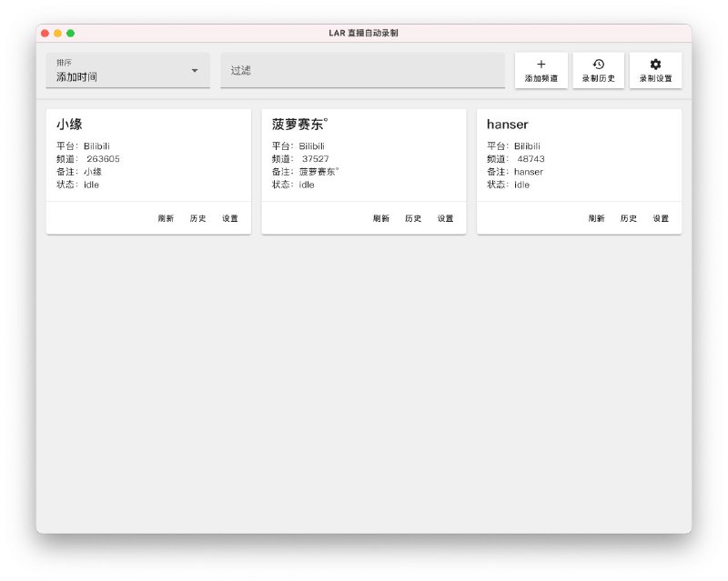The height and width of the screenshot is (581, 728).
Task: Open settings for the 菠萝赛东° channel card
Action: 446,218
